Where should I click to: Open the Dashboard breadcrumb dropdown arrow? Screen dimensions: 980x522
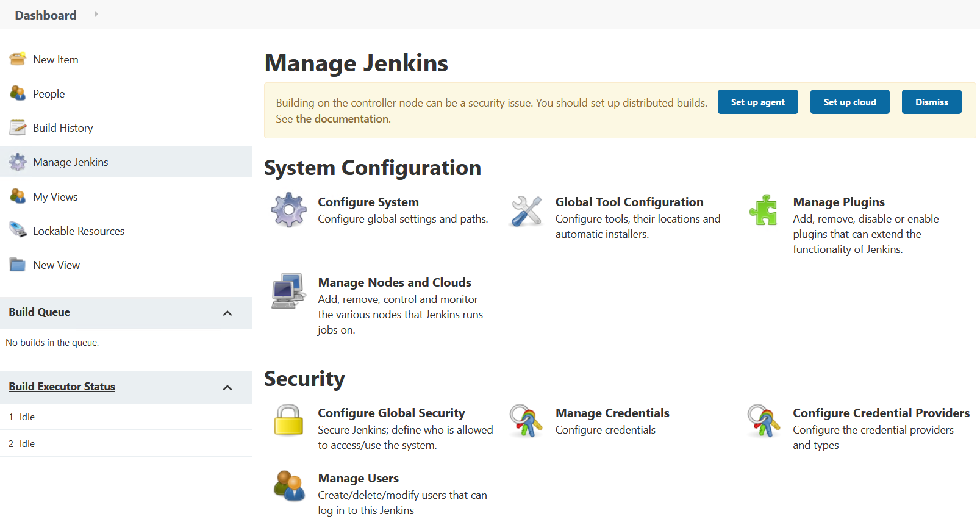coord(96,14)
